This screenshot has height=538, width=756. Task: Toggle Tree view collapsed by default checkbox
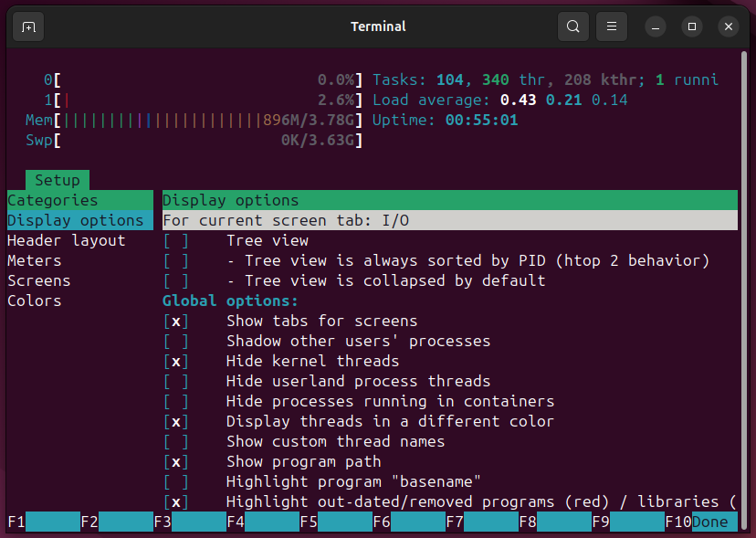pos(176,280)
